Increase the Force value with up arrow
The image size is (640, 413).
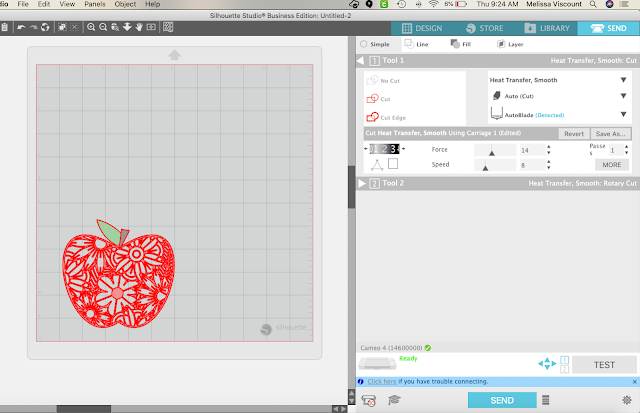(x=549, y=147)
